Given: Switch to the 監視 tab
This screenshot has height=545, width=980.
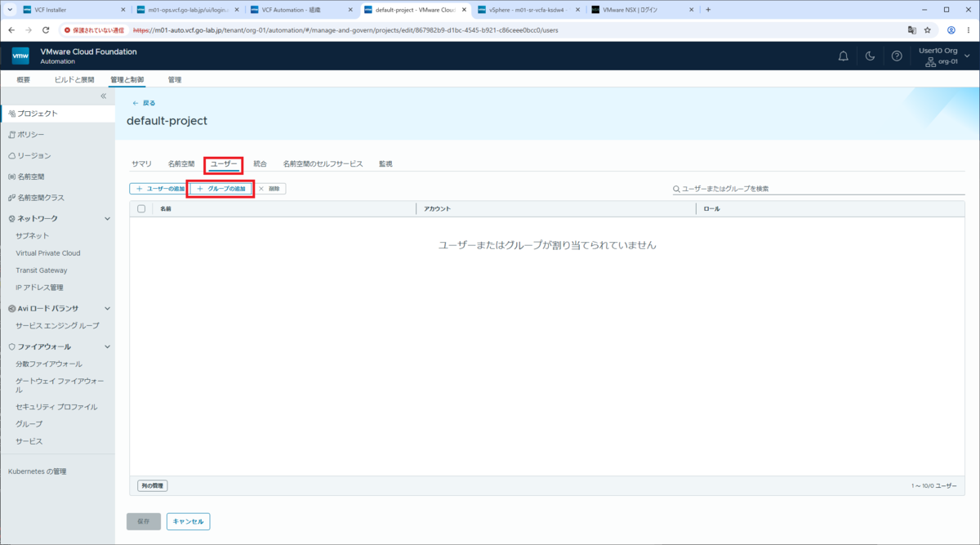Looking at the screenshot, I should (385, 164).
